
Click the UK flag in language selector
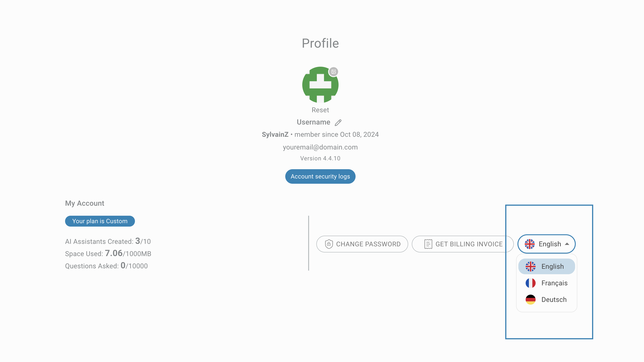tap(529, 244)
